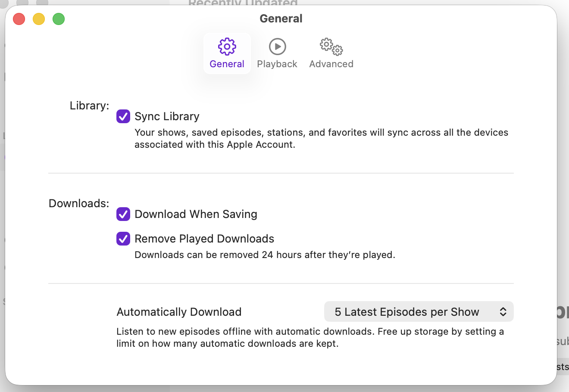
Task: Click the Automatically Download setting label
Action: tap(179, 312)
